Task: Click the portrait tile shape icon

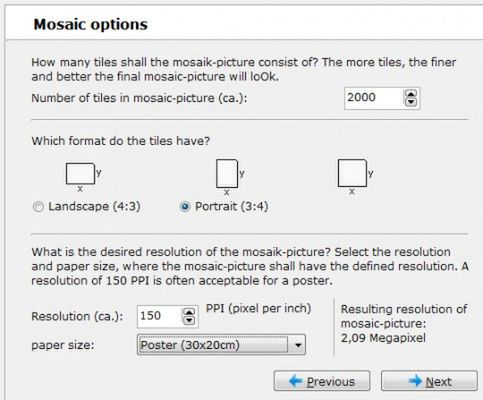Action: click(227, 174)
